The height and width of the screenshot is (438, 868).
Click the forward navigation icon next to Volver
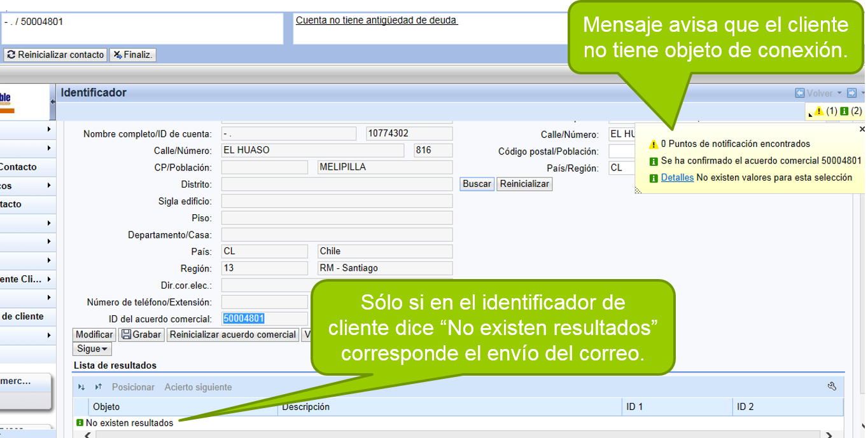click(x=851, y=93)
